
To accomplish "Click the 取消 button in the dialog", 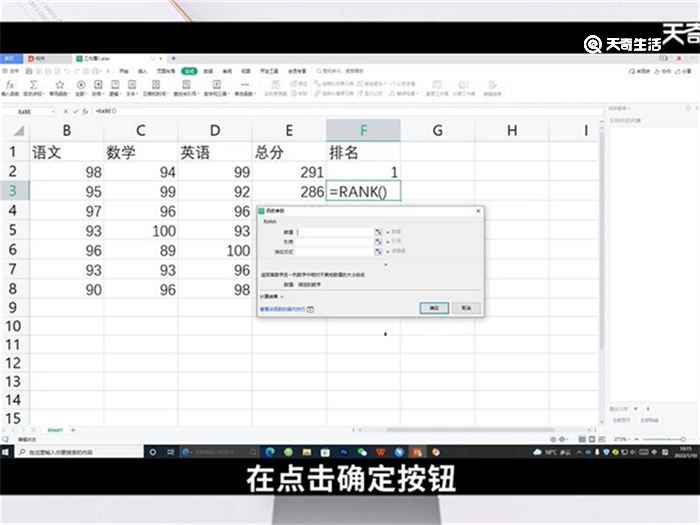I will point(466,308).
